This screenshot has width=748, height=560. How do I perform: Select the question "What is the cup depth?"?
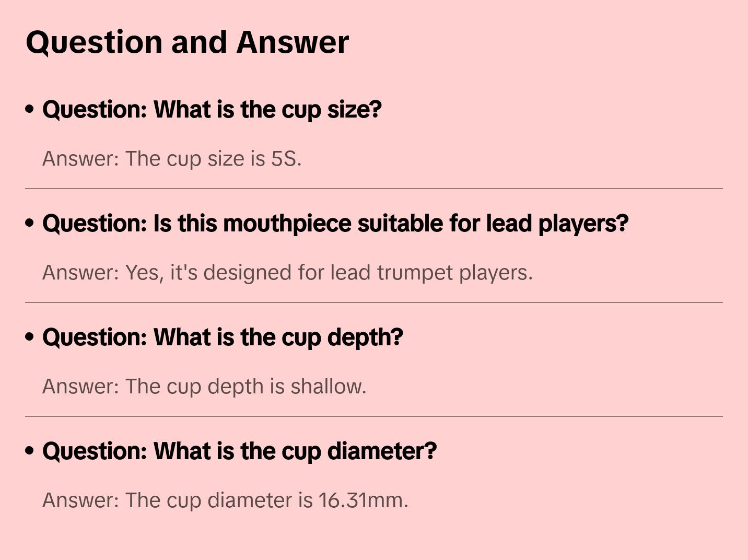coord(223,337)
